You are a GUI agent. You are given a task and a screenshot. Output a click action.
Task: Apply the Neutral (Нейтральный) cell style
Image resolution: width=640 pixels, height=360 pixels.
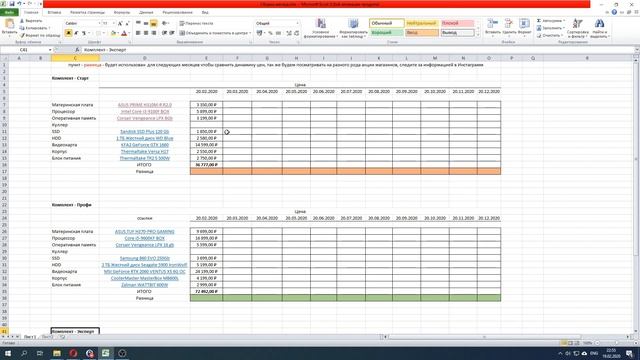(422, 23)
